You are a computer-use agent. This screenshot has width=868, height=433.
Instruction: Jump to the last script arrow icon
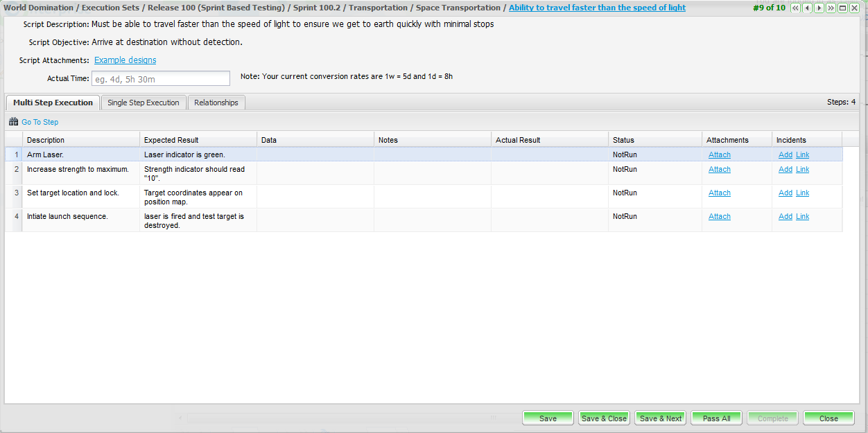831,8
